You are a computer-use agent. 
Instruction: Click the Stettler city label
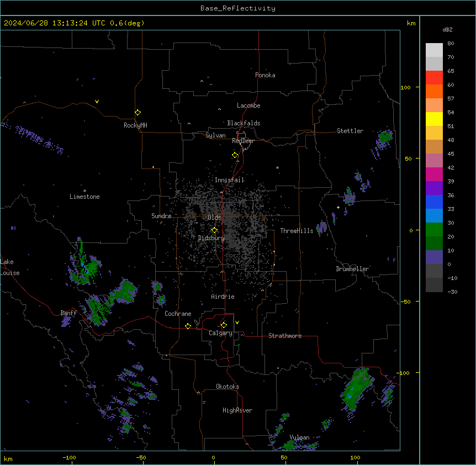350,131
